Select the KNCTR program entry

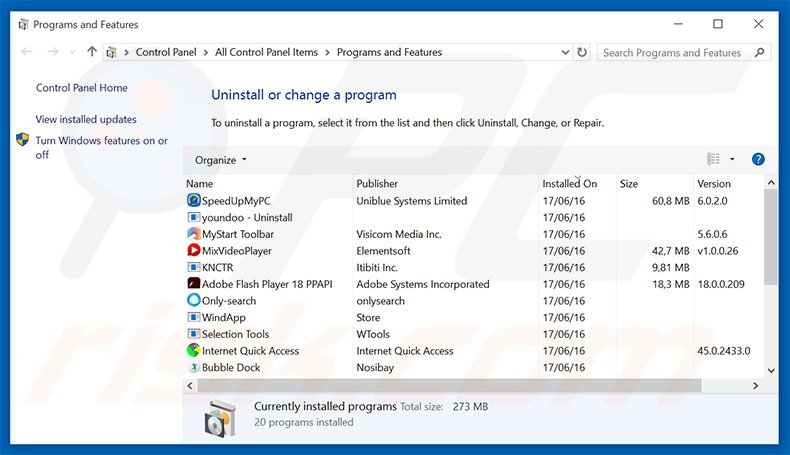[217, 268]
